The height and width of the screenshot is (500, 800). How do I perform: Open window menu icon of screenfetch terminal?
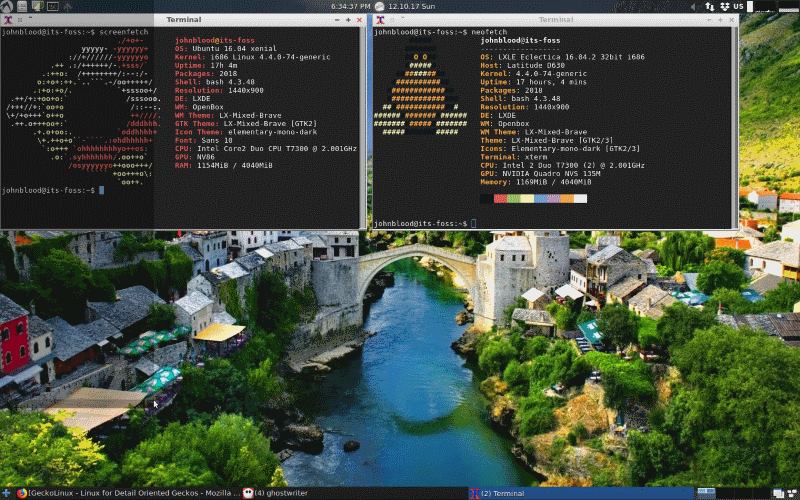click(x=7, y=20)
